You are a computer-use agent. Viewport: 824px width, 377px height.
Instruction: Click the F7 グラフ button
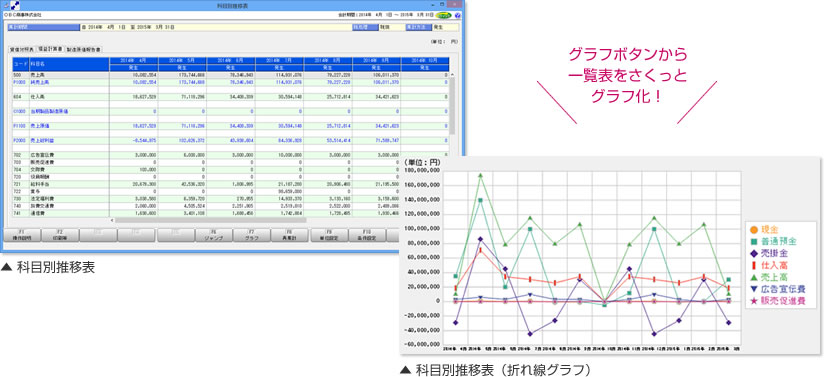pos(251,235)
